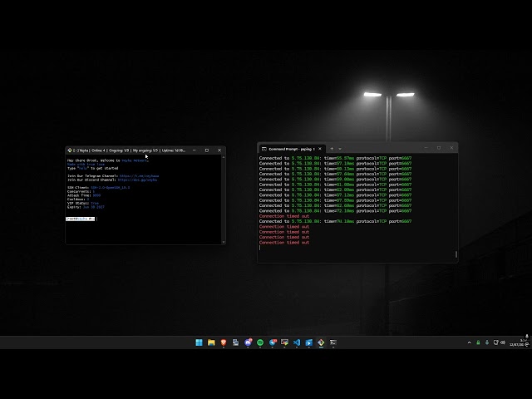The width and height of the screenshot is (532, 399).
Task: Click the 'Cooldown' line in SSH window
Action: pos(78,199)
